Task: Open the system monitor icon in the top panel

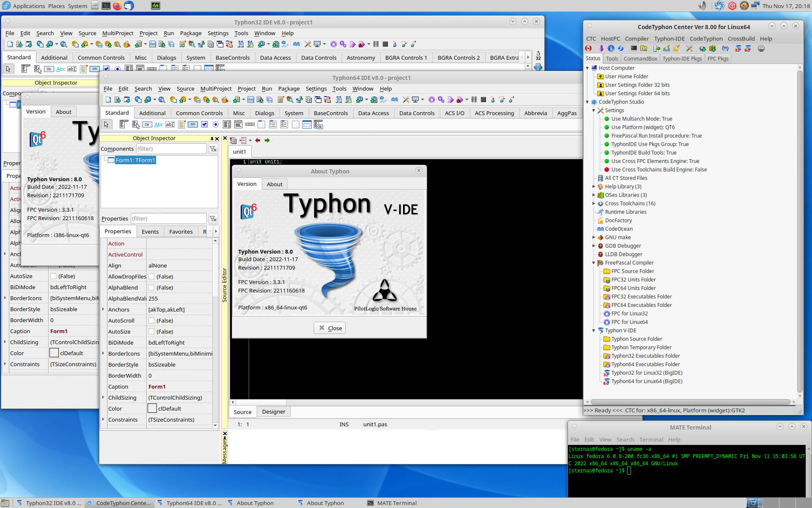Action: coord(156,6)
